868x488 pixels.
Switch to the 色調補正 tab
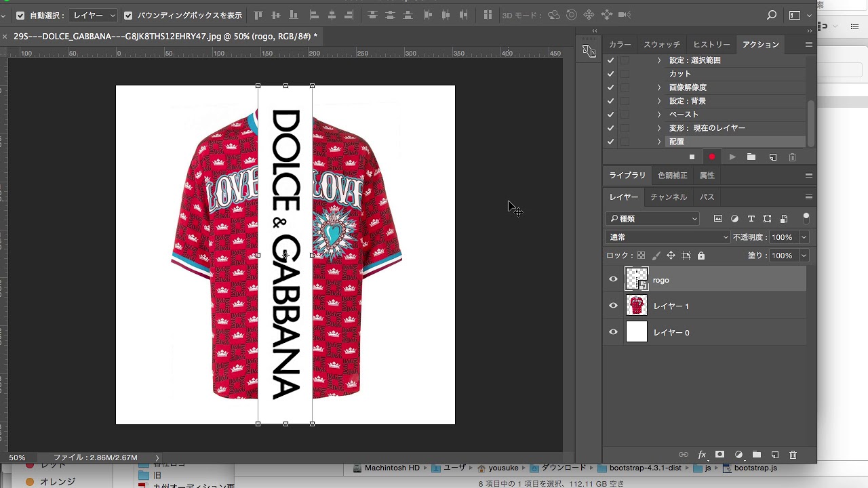(673, 176)
